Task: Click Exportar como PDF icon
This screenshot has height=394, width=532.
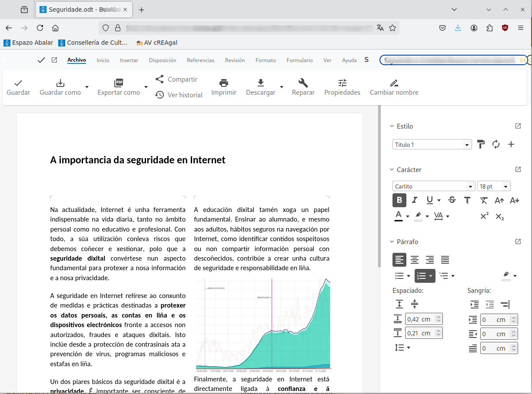Action: [119, 83]
